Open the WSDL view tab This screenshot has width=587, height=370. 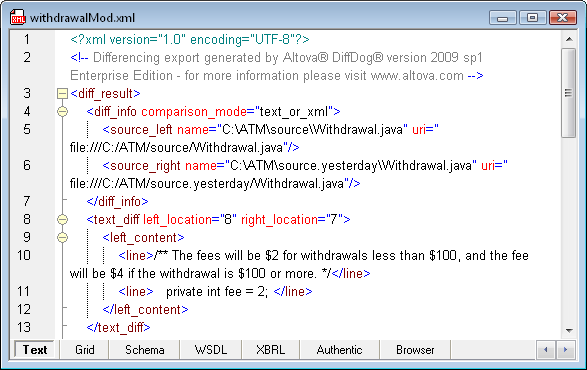coord(211,350)
